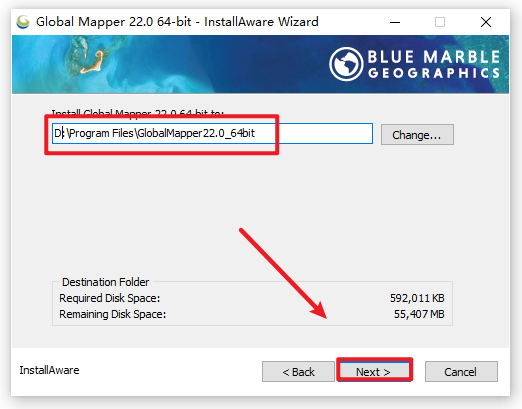Click the Required Disk Space label
Screen dimensions: 522x409
point(110,298)
